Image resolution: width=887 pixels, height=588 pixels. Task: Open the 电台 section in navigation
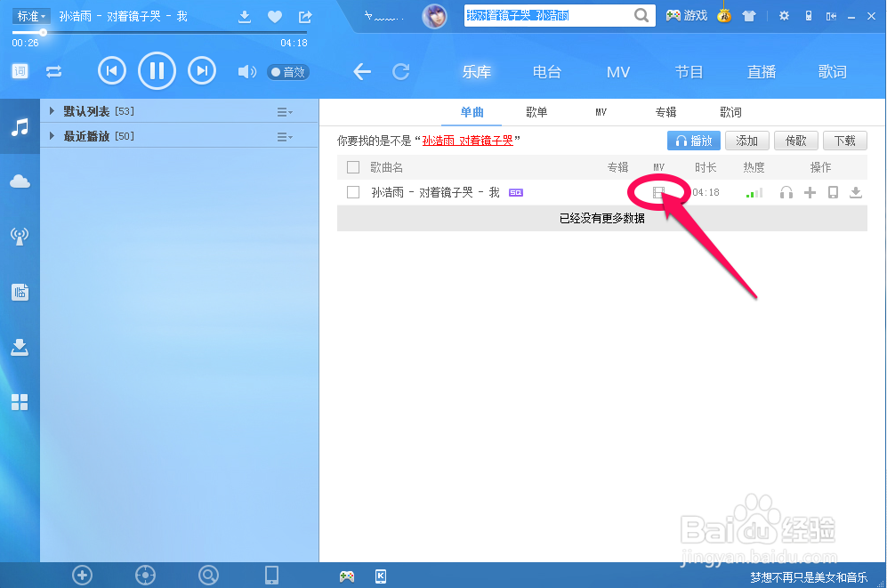(546, 72)
